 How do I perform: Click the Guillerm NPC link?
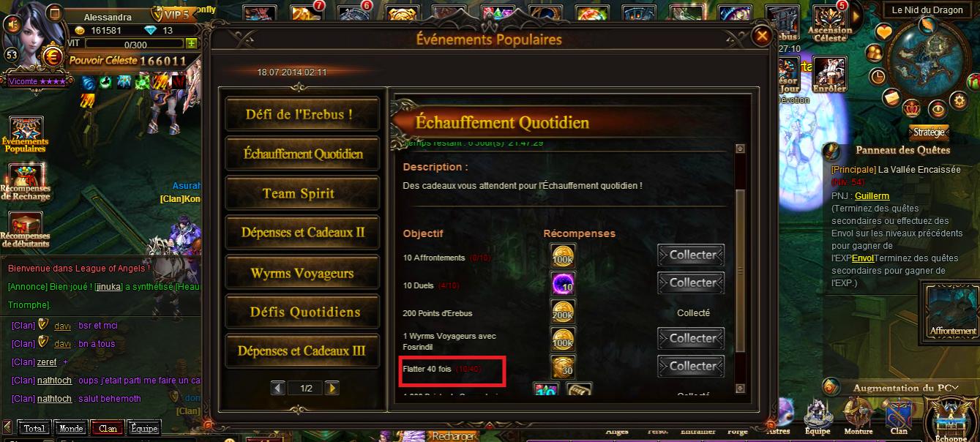[x=872, y=196]
